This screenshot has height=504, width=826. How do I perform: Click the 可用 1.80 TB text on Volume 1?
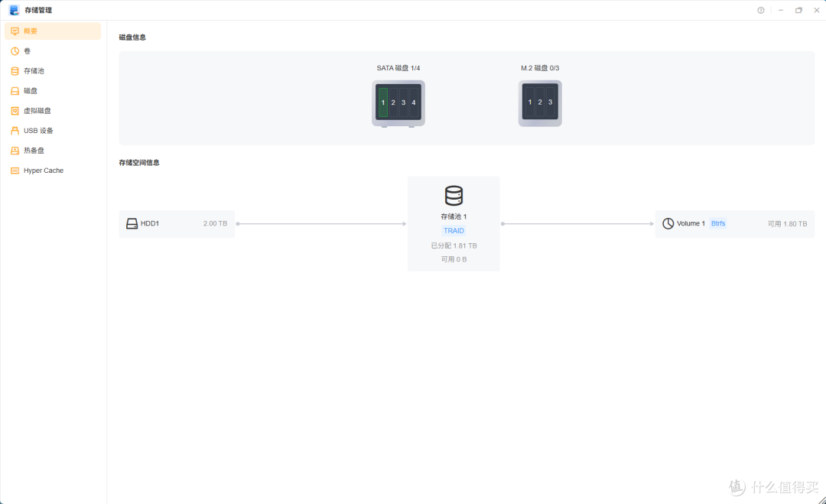point(787,224)
